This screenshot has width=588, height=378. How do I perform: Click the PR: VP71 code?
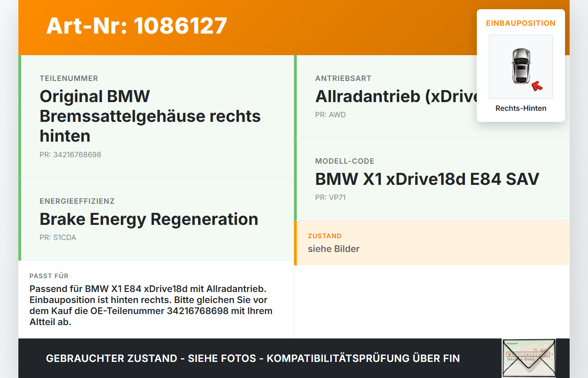[330, 198]
